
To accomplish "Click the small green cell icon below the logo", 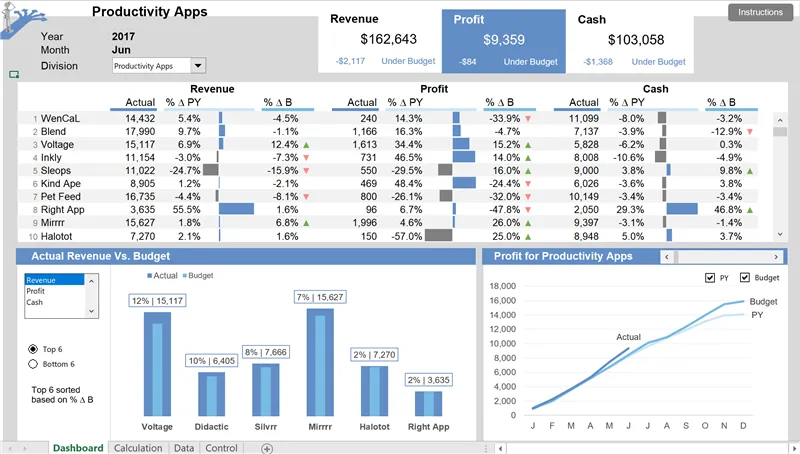I will [14, 74].
